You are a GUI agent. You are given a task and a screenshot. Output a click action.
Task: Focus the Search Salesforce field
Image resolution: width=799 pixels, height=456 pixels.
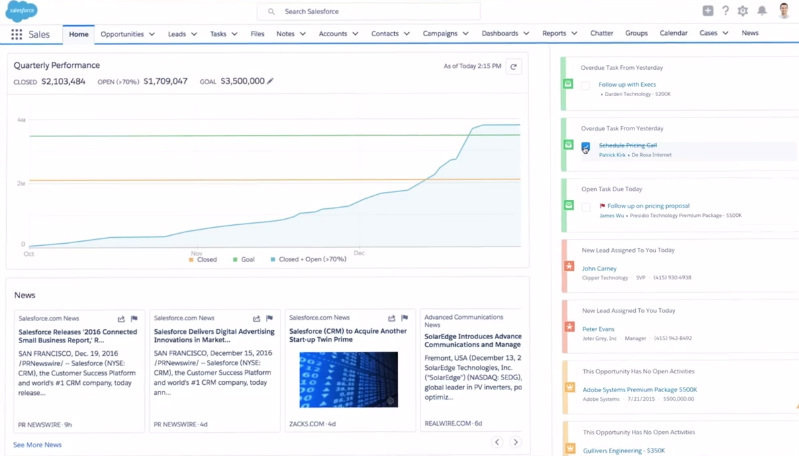(369, 11)
